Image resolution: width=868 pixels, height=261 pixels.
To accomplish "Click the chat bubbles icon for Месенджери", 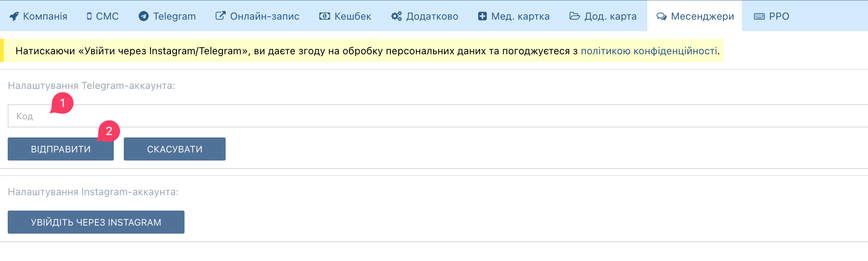I will (661, 16).
